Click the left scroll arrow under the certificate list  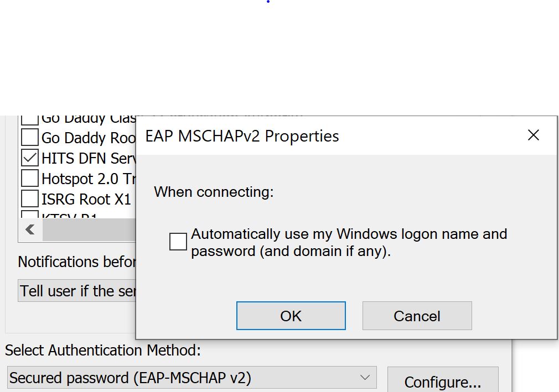30,229
